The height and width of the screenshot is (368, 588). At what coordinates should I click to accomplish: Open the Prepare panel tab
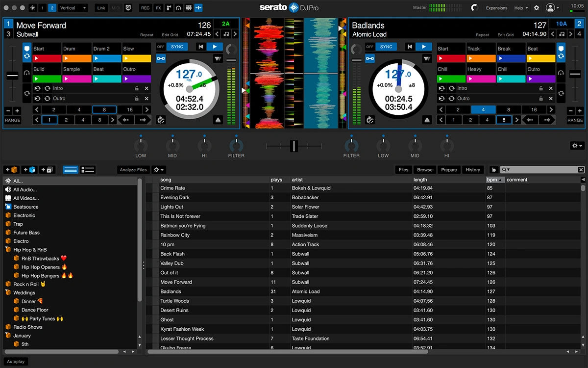[449, 170]
